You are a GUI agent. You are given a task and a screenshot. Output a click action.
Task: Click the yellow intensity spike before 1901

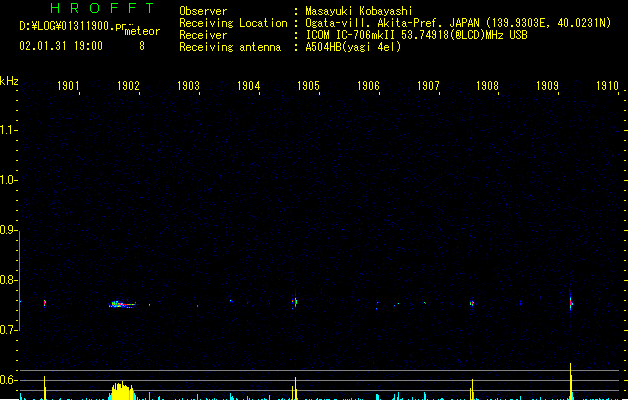45,388
